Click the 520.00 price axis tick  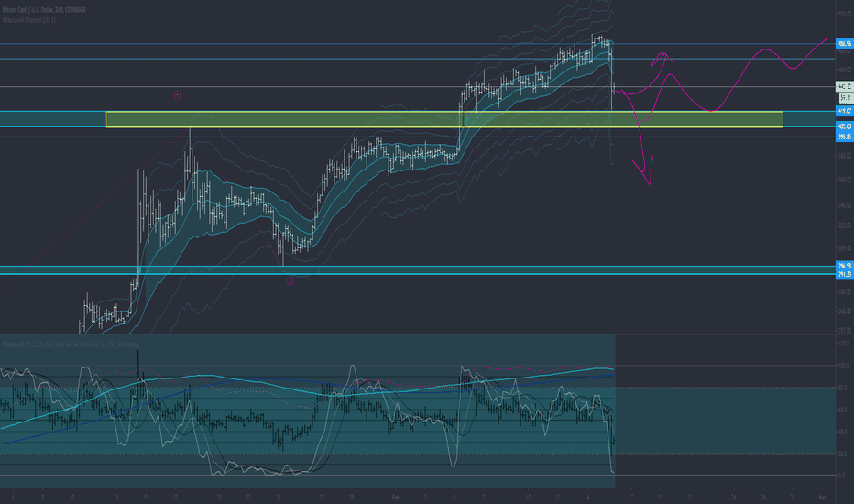[845, 14]
